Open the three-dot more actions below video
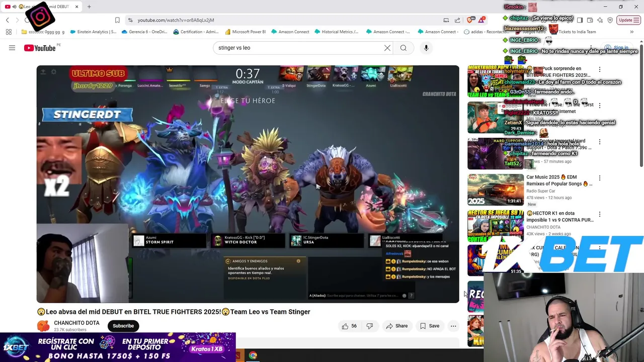This screenshot has width=644, height=362. (453, 326)
